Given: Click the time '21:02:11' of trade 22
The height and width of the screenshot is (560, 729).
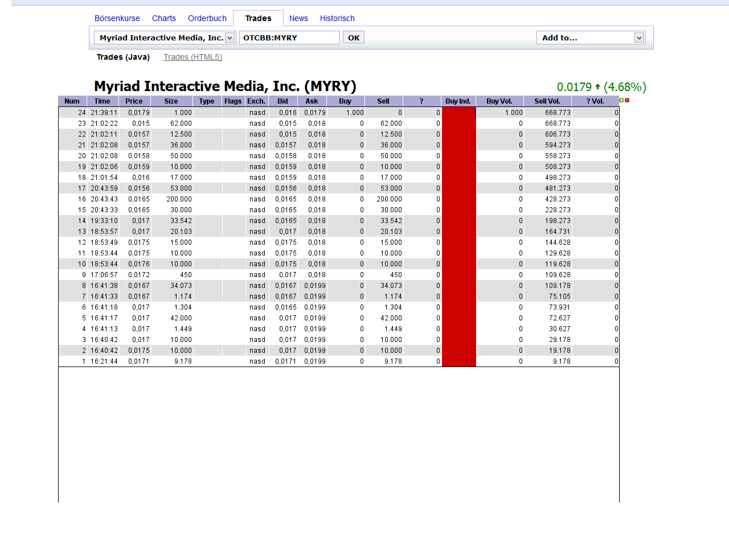Looking at the screenshot, I should [104, 134].
